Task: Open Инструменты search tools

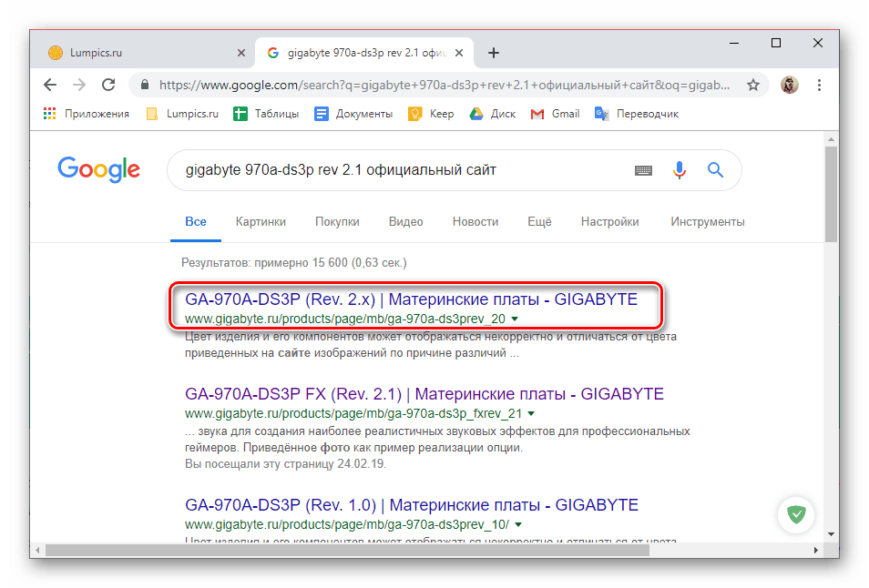Action: (707, 222)
